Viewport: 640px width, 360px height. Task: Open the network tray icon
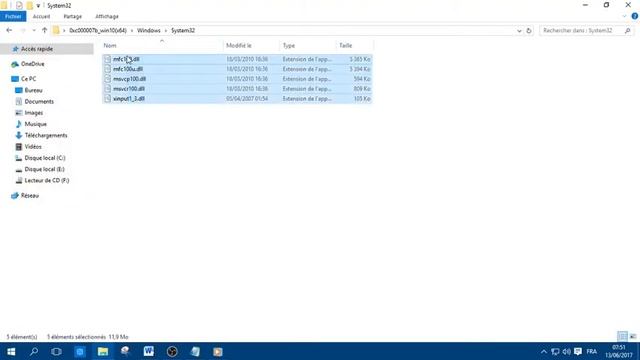(555, 352)
